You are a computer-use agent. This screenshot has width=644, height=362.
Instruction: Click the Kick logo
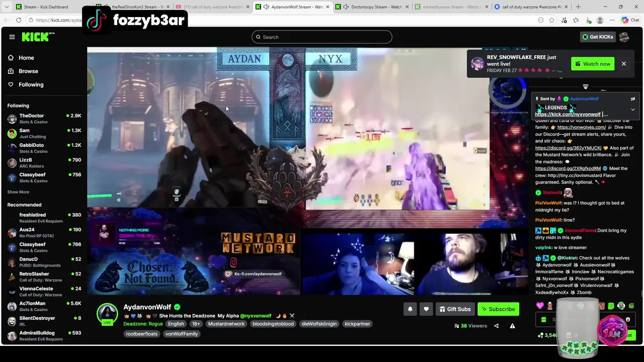(38, 37)
